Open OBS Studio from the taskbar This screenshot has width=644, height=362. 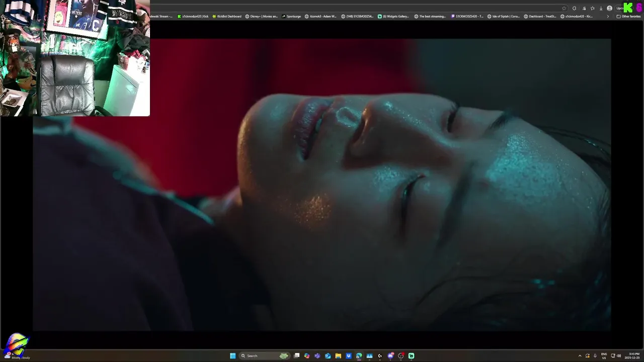click(x=401, y=356)
